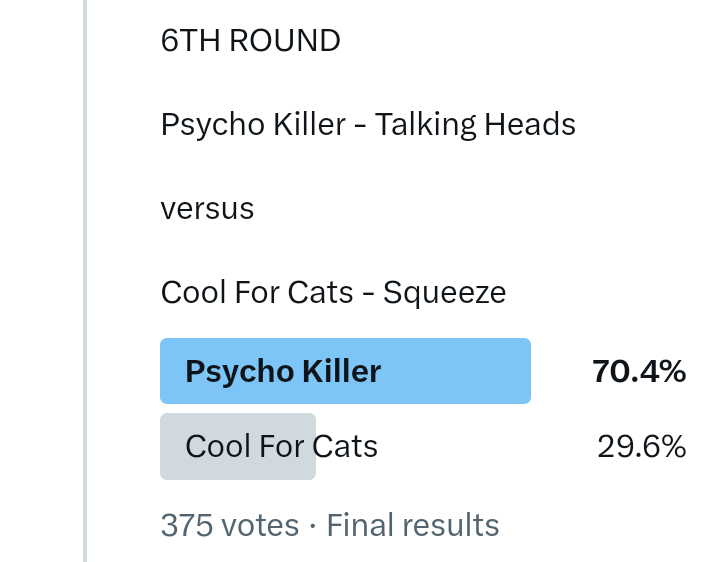Image resolution: width=720 pixels, height=562 pixels.
Task: Click the word "versus" in the tweet
Action: click(207, 209)
